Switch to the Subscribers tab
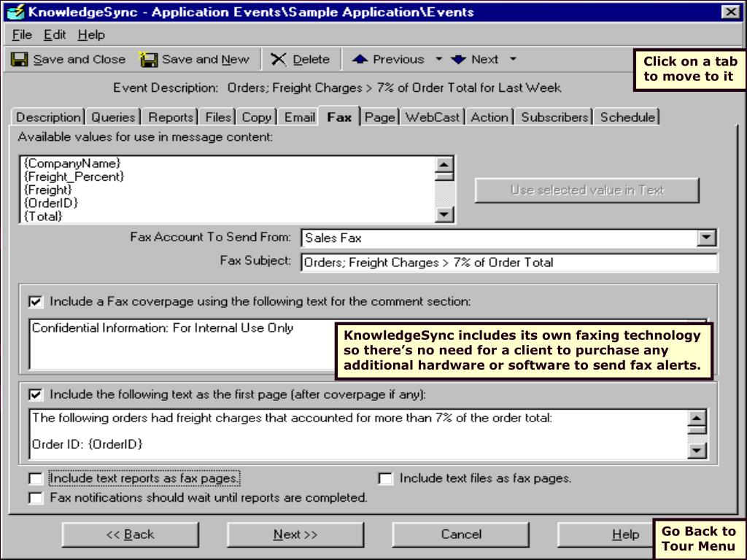Viewport: 747px width, 560px height. pos(554,117)
